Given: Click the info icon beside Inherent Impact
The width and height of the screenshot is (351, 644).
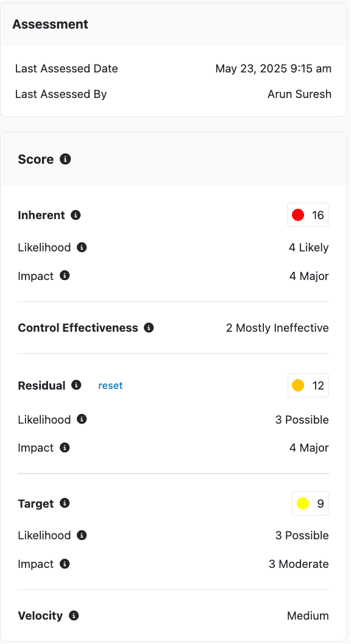Looking at the screenshot, I should click(x=65, y=276).
